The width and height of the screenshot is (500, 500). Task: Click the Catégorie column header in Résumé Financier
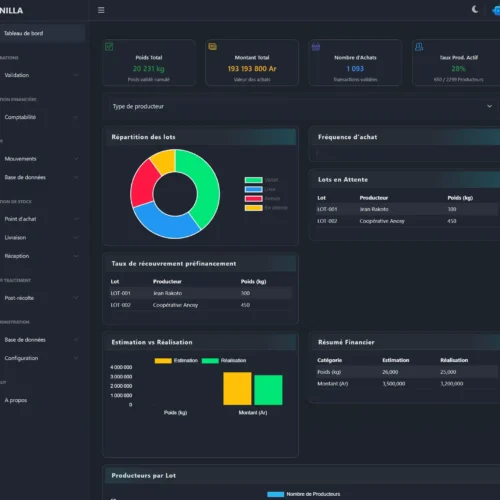click(x=329, y=360)
